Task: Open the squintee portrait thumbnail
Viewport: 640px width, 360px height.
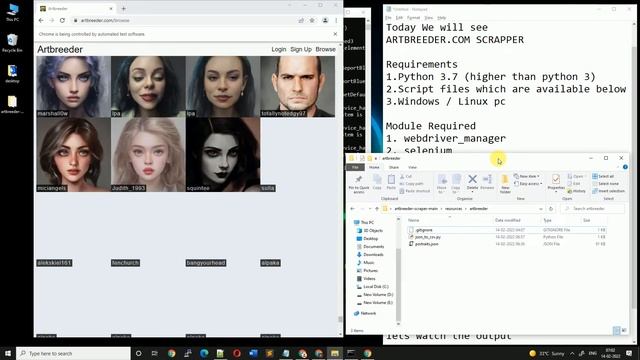Action: pyautogui.click(x=223, y=155)
